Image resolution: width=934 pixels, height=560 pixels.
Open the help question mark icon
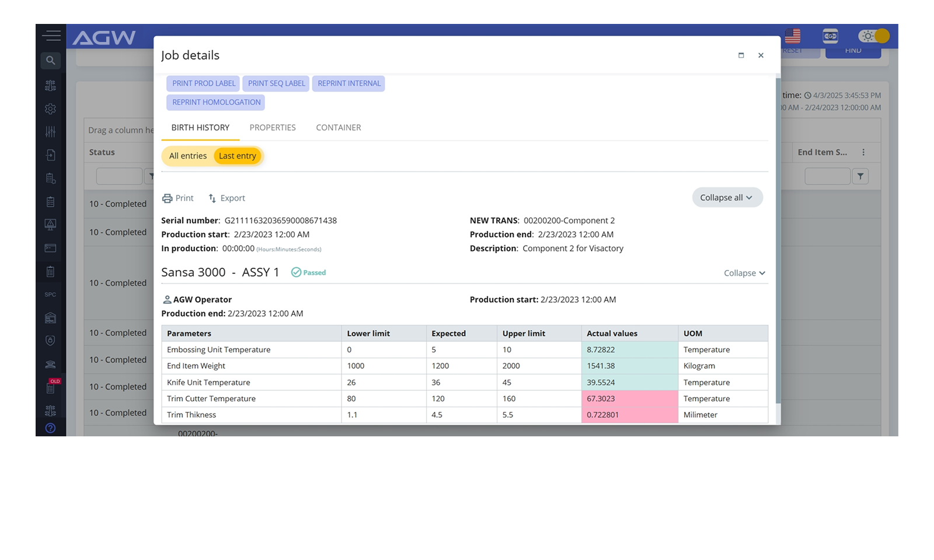[x=51, y=428]
